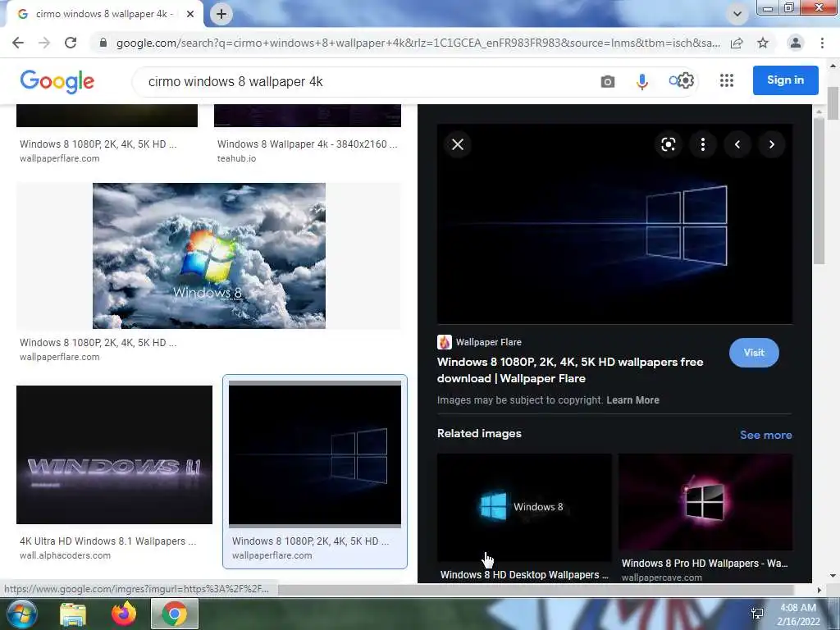Click the page vertical scrollbar thumb
Image resolution: width=840 pixels, height=630 pixels.
click(833, 103)
